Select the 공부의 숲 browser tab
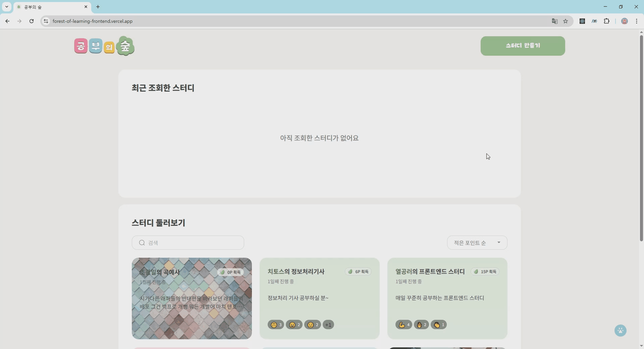Screen dimensions: 644x349 52,7
